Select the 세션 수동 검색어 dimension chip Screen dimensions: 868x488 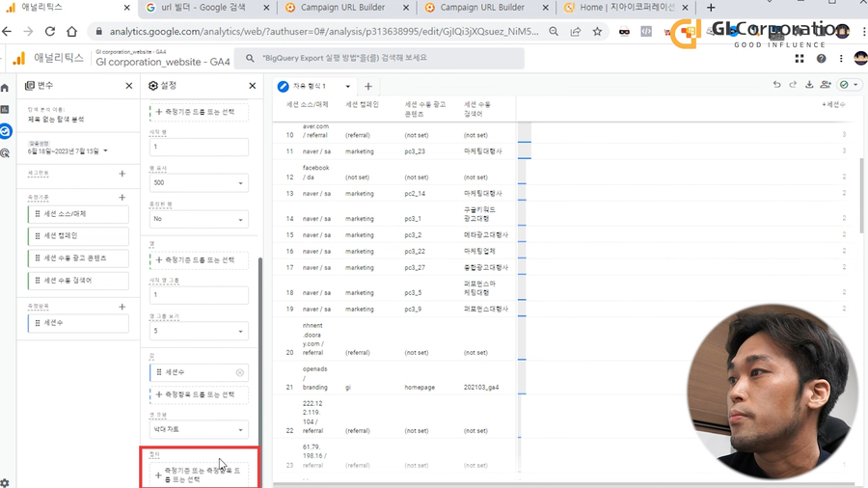[78, 281]
